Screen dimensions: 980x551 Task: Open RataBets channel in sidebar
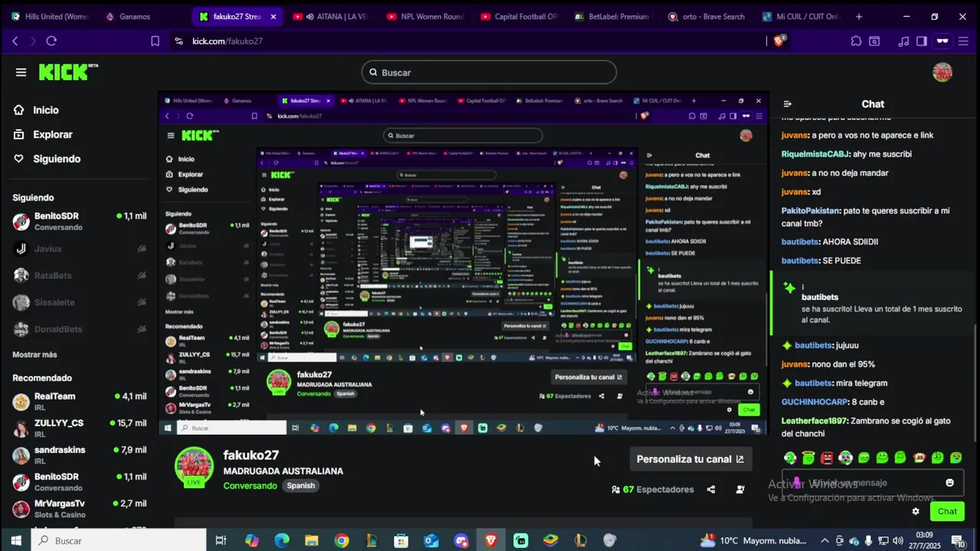click(80, 275)
